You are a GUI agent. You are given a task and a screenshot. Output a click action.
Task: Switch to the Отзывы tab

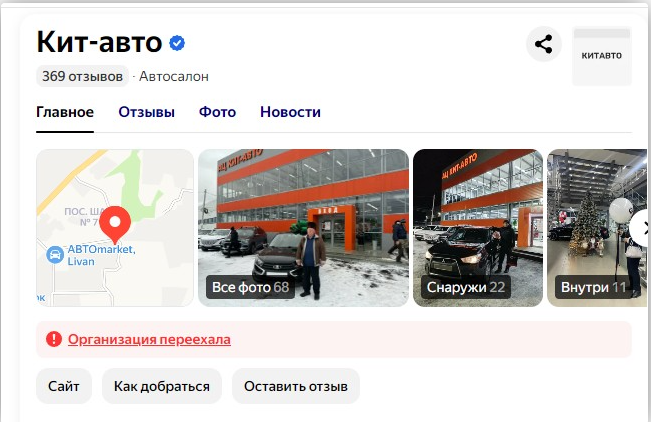[147, 112]
